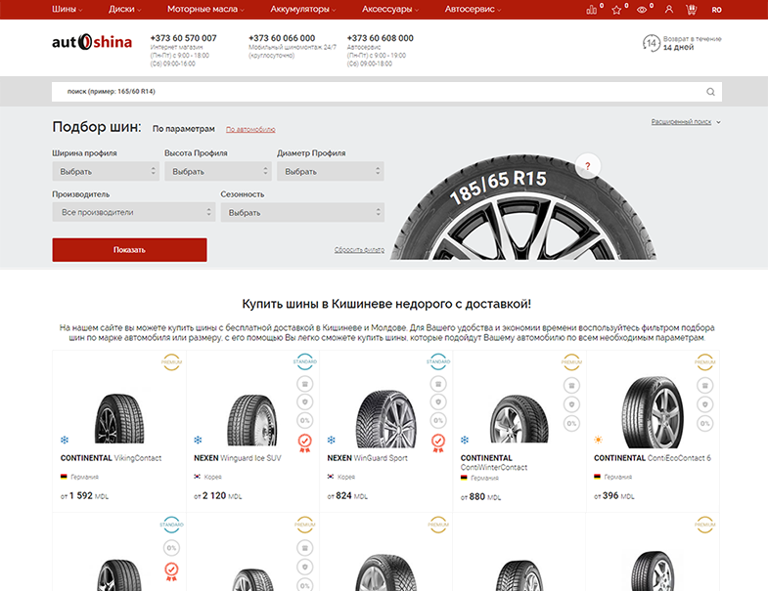Click price от 880 MDL
The width and height of the screenshot is (768, 591).
point(480,497)
